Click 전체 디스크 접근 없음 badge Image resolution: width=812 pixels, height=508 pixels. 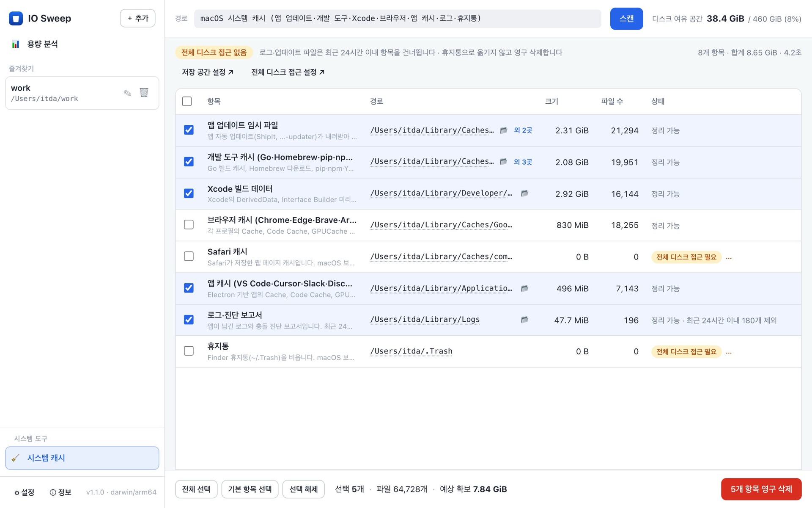click(214, 52)
